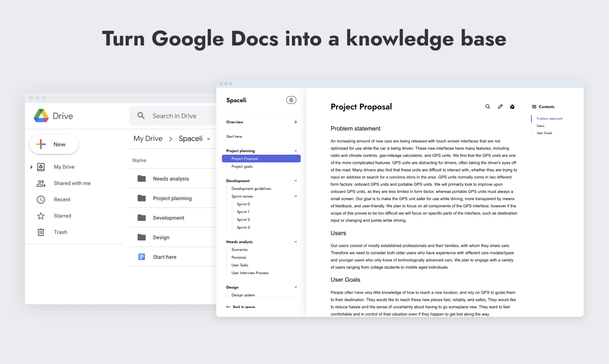Screen dimensions: 609x364
Task: Open the document in Google Drive via Drive icon
Action: [512, 106]
